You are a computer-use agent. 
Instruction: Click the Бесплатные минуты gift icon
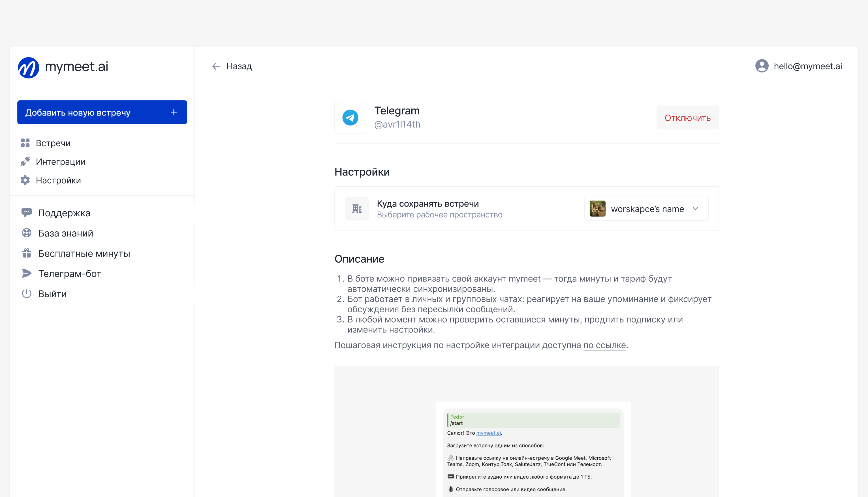[x=27, y=253]
